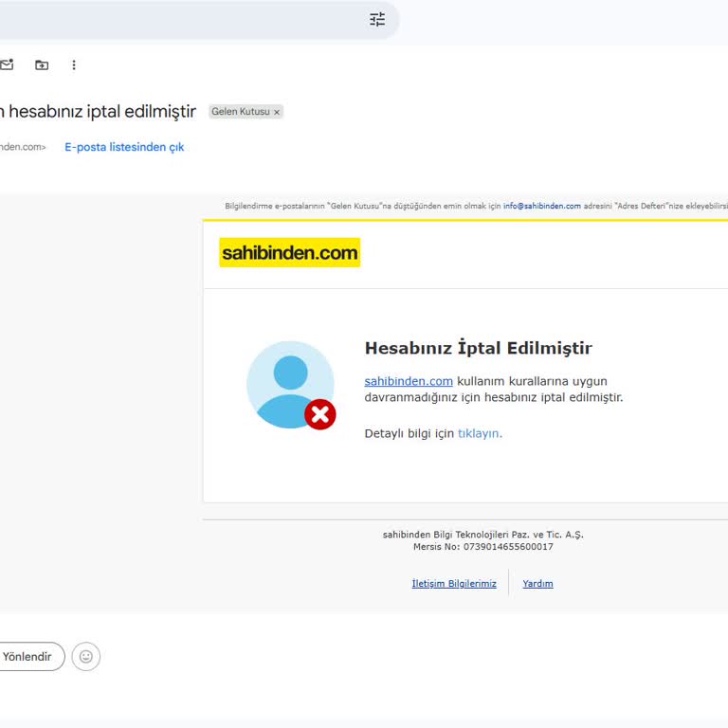Click the tıklayın link for detailed info

(x=480, y=433)
